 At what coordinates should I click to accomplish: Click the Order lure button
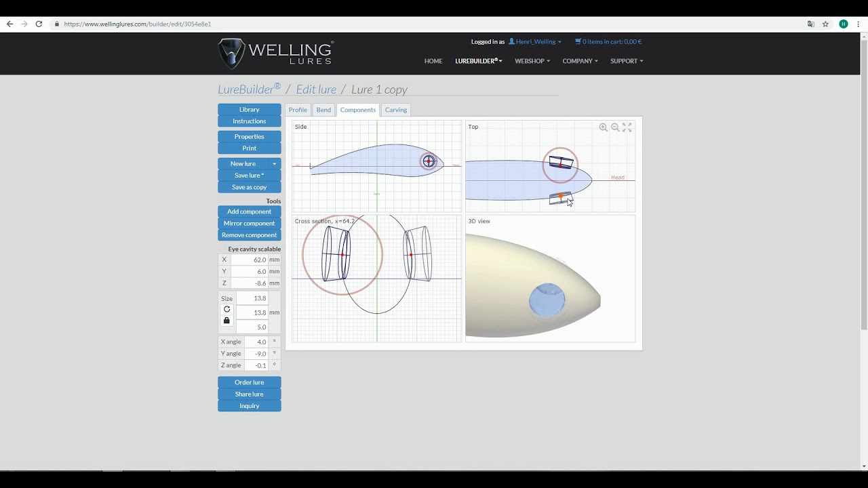coord(250,382)
